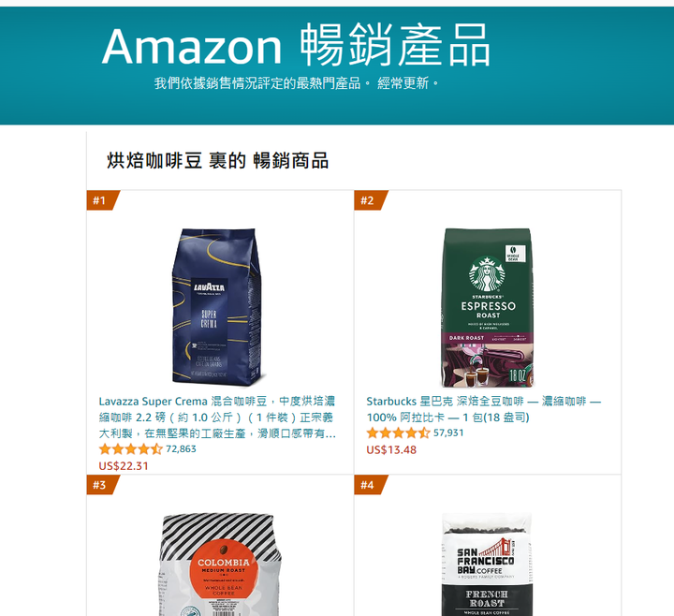Open the San Francisco Bay French Roast image
This screenshot has height=616, width=674.
tap(487, 564)
